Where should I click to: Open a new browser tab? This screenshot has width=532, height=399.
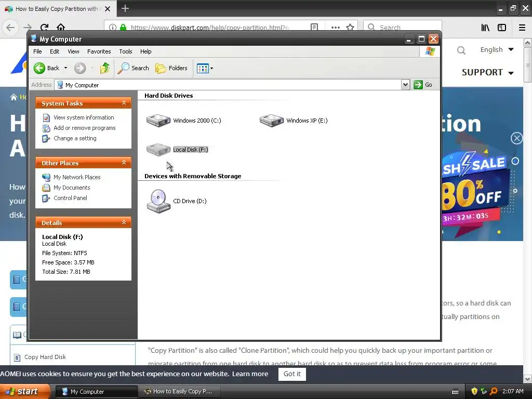pyautogui.click(x=125, y=8)
